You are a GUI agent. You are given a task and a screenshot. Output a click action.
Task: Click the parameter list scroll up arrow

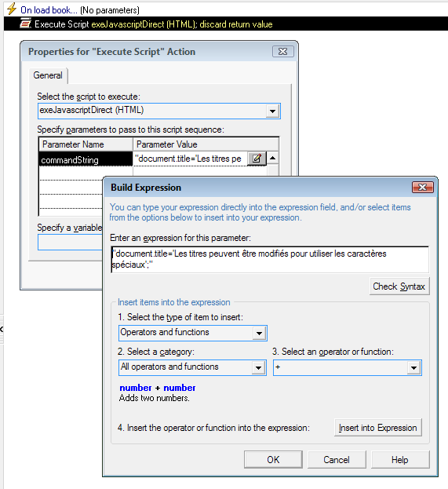coord(273,158)
